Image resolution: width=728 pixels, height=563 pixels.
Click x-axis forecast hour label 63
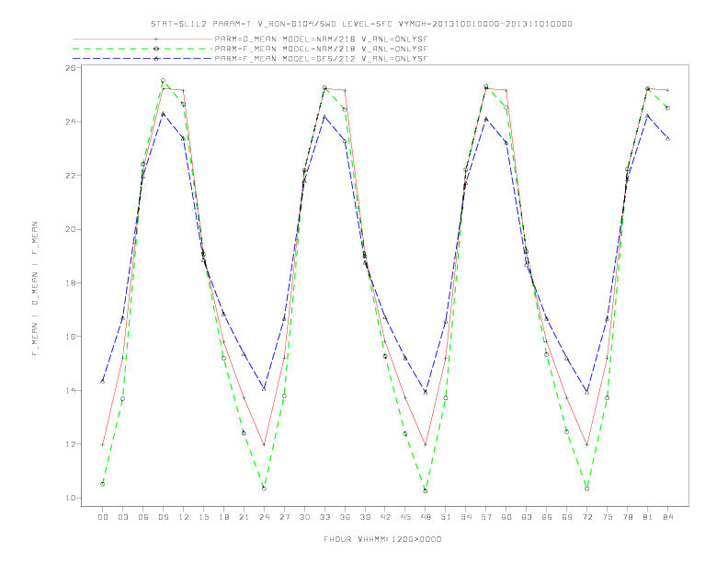point(527,517)
